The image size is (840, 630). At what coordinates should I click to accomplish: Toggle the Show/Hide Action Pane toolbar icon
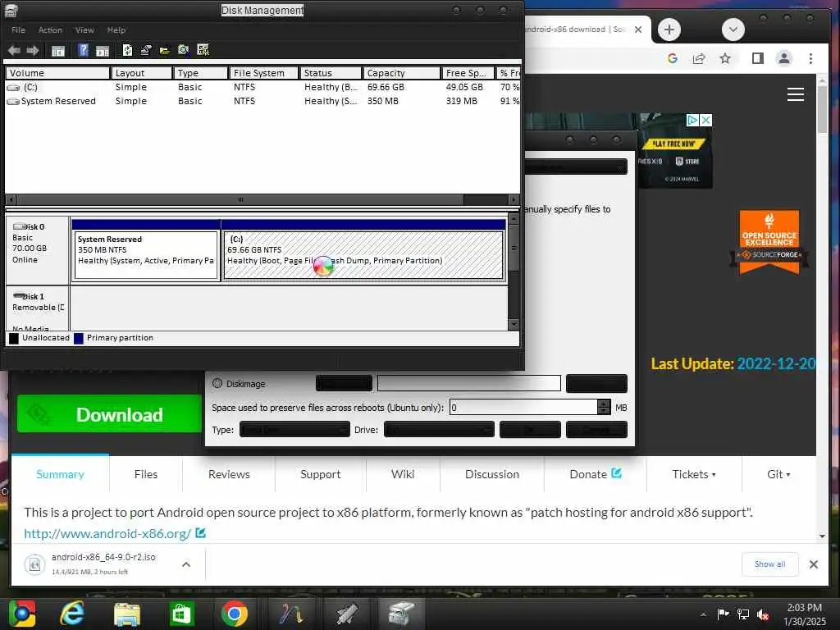[103, 51]
